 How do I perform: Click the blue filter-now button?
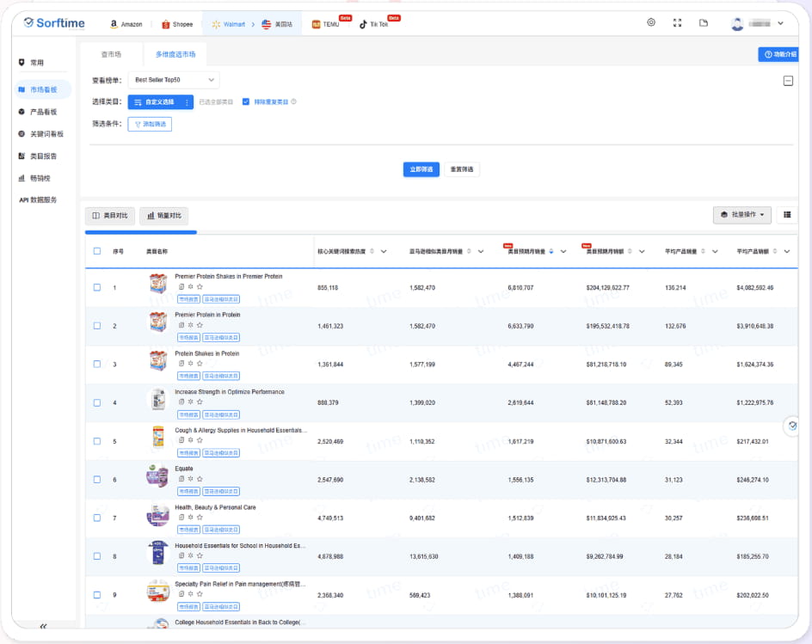(421, 169)
